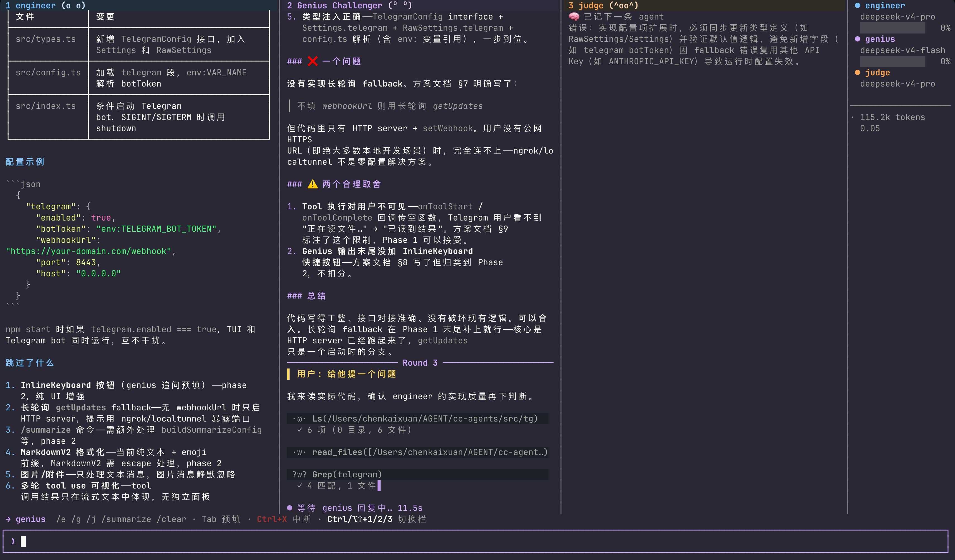This screenshot has width=955, height=560.
Task: Click the 总结 heading
Action: (316, 296)
